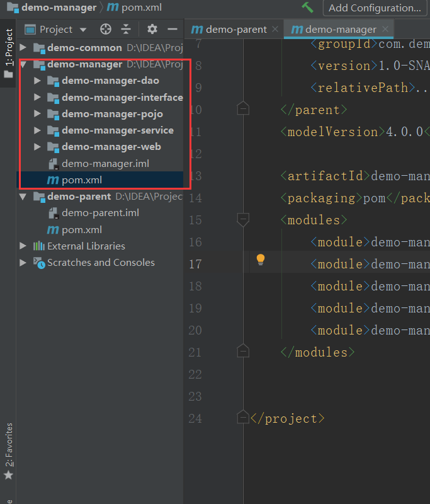Expand demo-manager-pojo folder
The width and height of the screenshot is (430, 504).
(x=37, y=114)
